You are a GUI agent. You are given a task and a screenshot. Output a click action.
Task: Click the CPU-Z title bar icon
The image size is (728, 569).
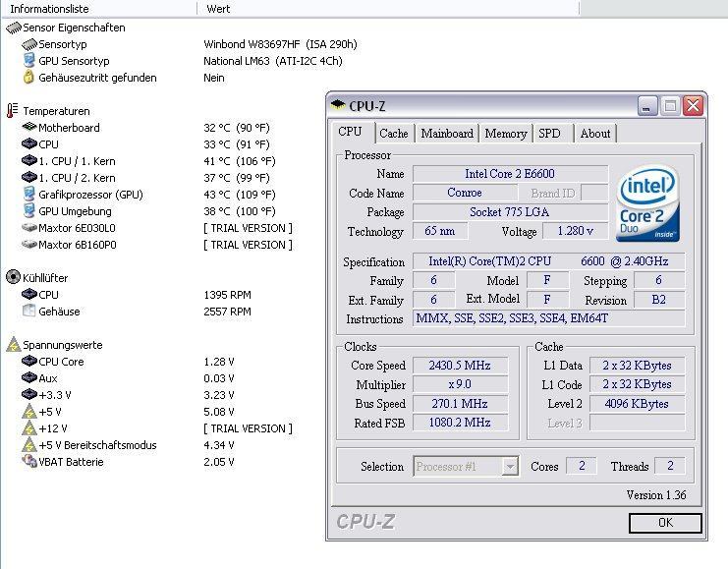pos(338,105)
